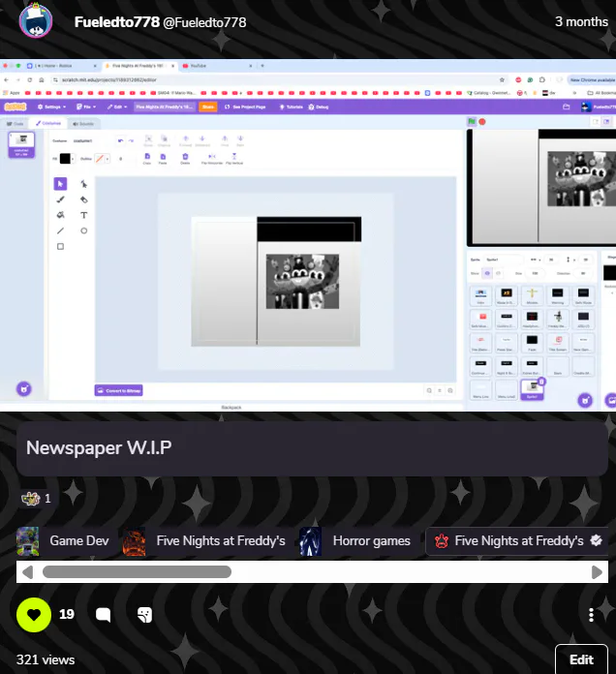Open the My Stuff folder icon in Scratch
Screen dimensions: 616x674
coord(567,107)
